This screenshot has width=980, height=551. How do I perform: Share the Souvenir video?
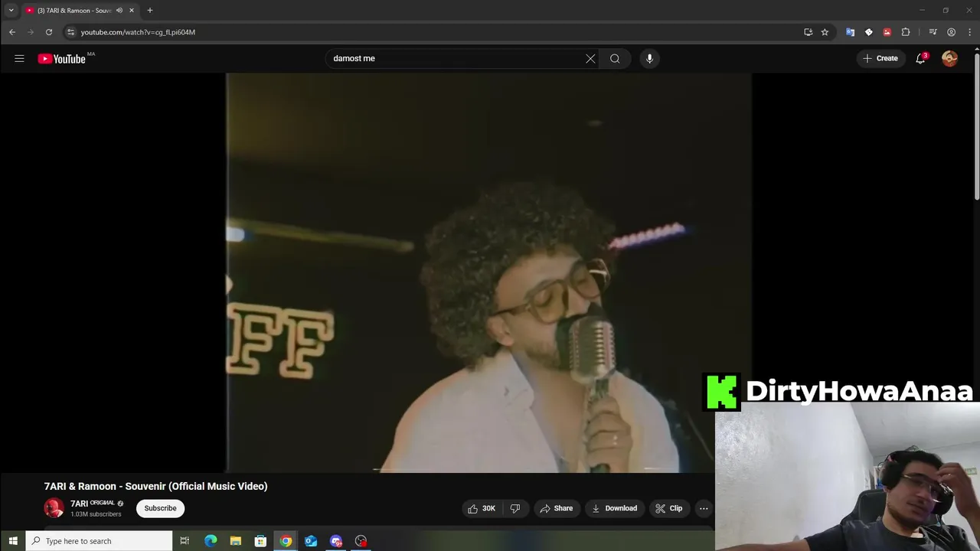pyautogui.click(x=556, y=508)
